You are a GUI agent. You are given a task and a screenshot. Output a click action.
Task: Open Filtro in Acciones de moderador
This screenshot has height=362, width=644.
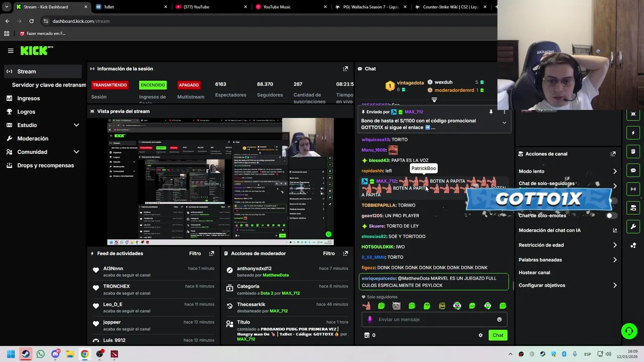coord(329,253)
